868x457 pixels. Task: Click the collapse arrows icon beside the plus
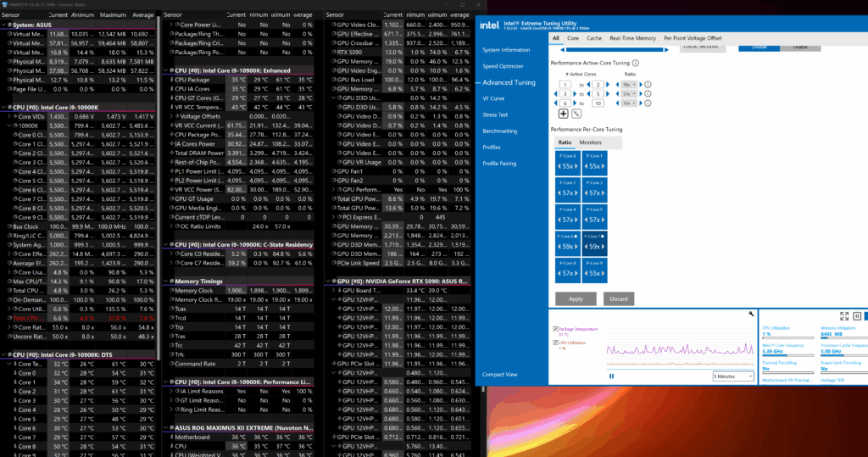[x=576, y=114]
